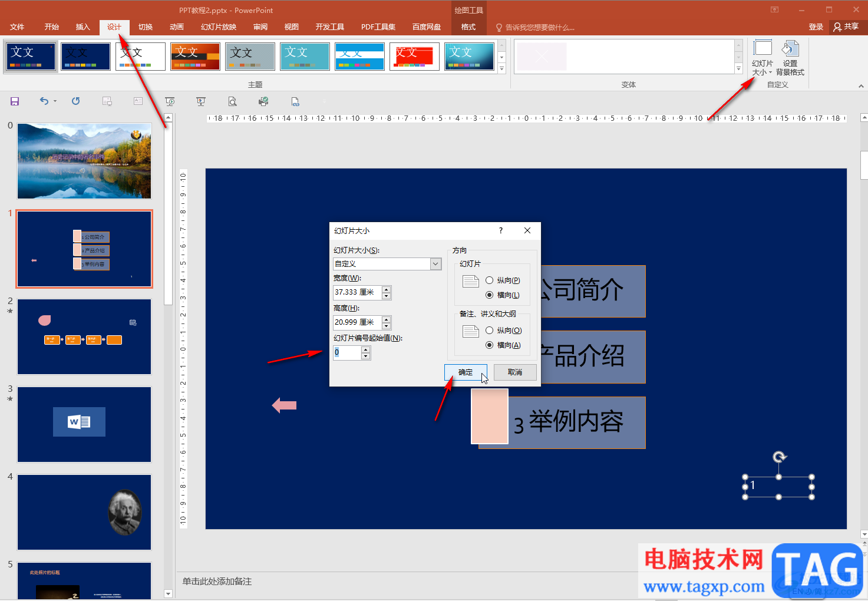Select slide 4 thumbnail with Einstein photo

pyautogui.click(x=84, y=512)
